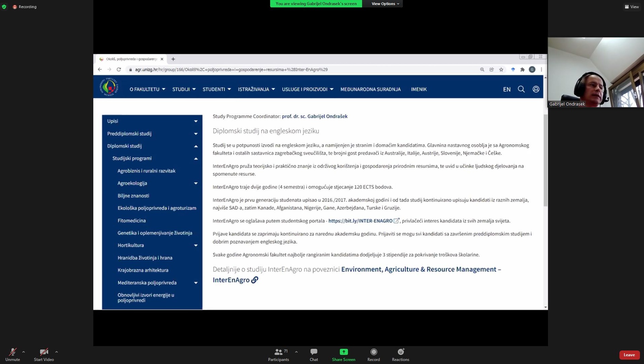Open the browser three-dot menu

click(541, 69)
